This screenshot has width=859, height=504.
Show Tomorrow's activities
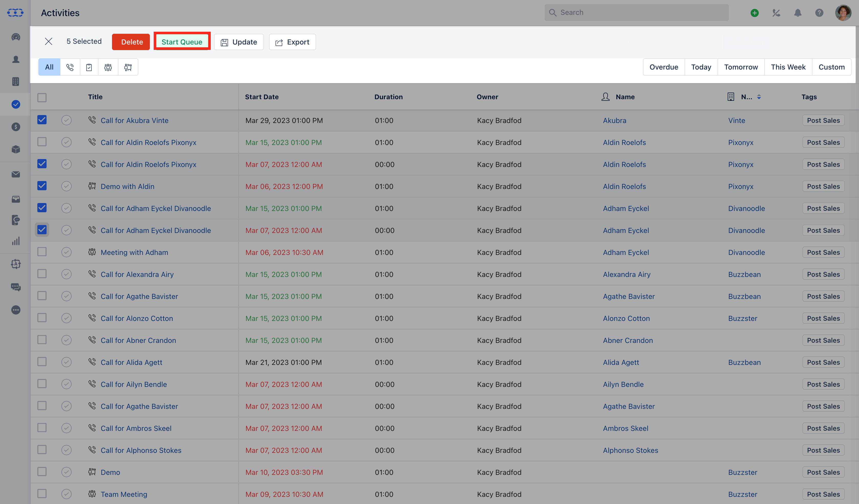point(741,67)
